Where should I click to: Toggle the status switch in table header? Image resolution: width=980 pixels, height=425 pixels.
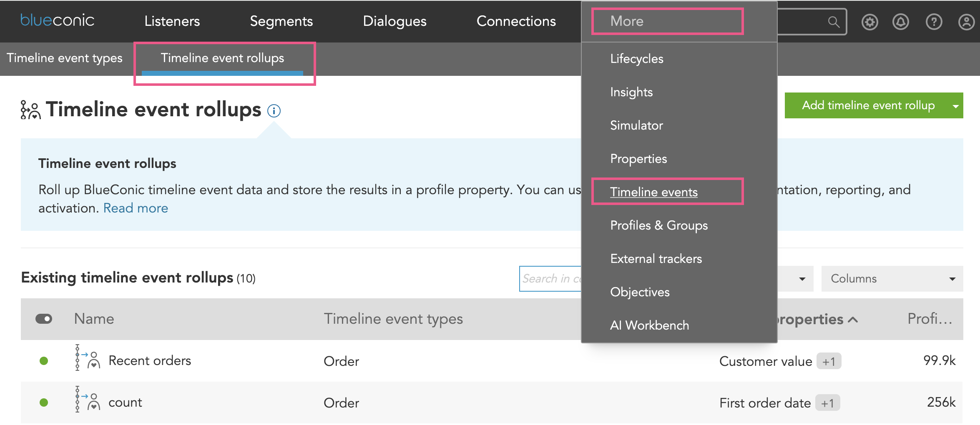44,319
